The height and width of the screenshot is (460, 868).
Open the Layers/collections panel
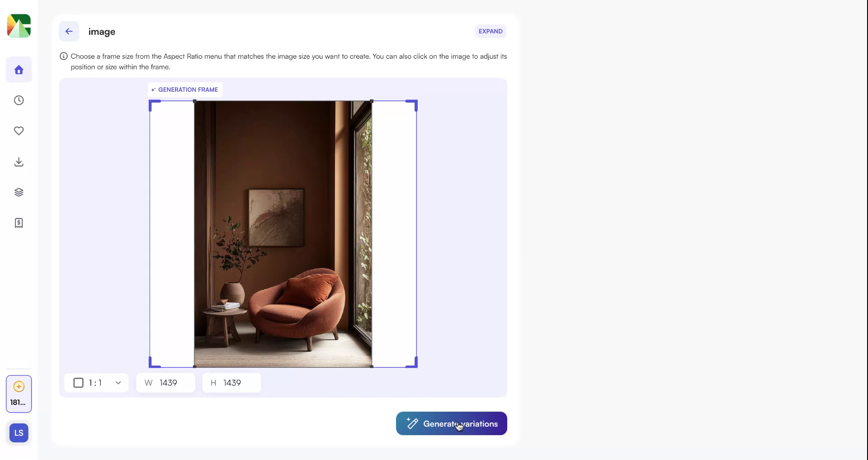(19, 192)
